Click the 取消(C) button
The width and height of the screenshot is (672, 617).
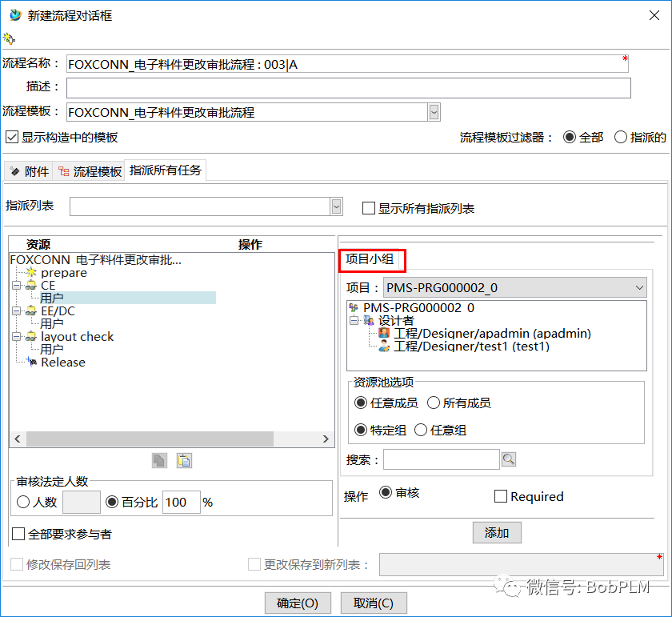pyautogui.click(x=374, y=603)
